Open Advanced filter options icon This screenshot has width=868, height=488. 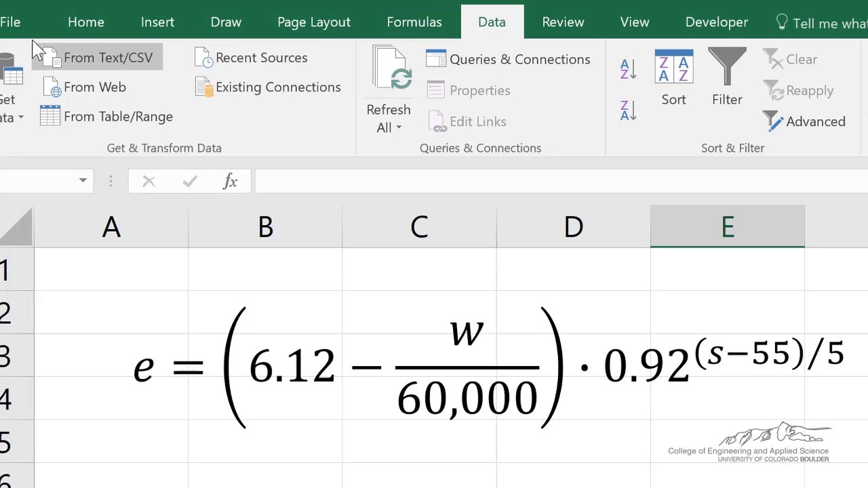(x=773, y=121)
